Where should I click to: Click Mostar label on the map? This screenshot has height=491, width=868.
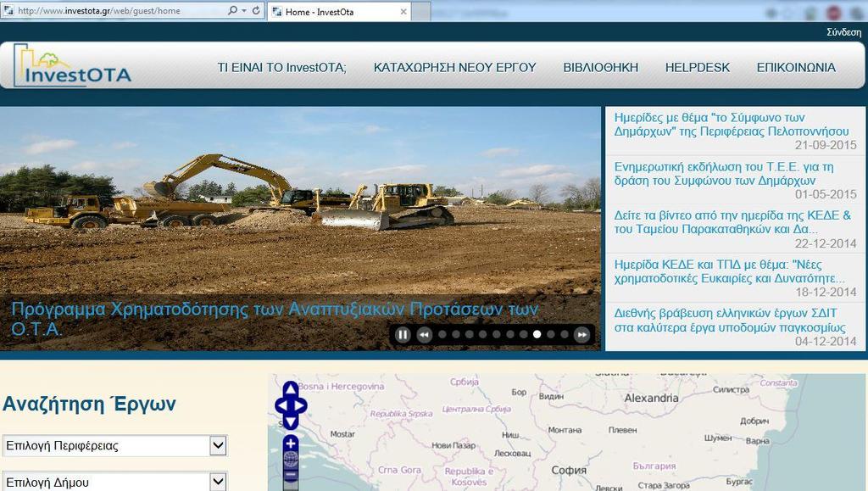(342, 434)
